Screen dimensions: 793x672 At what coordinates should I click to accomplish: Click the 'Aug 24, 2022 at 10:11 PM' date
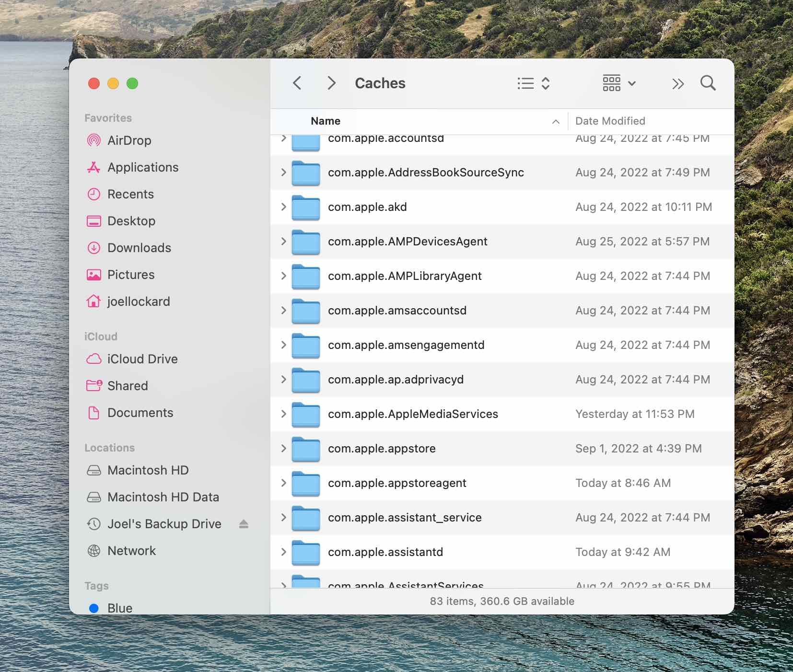tap(643, 207)
